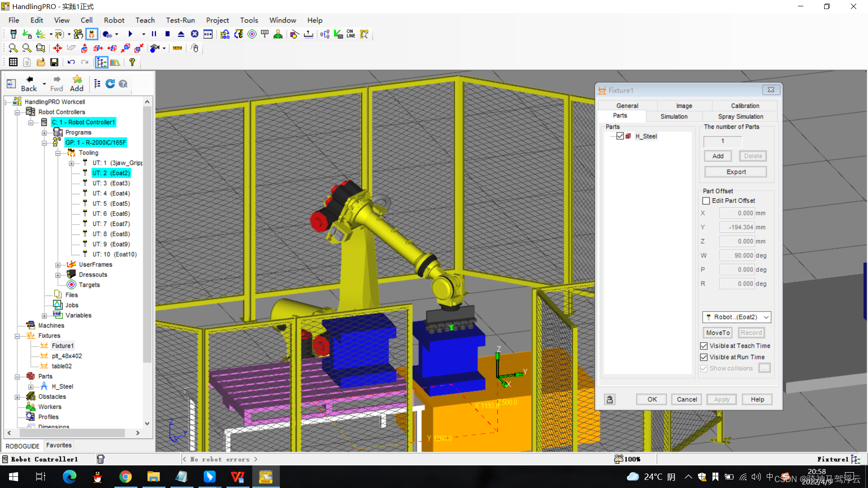This screenshot has width=868, height=488.
Task: Click the lock icon in Fixture1 dialog
Action: click(x=610, y=399)
